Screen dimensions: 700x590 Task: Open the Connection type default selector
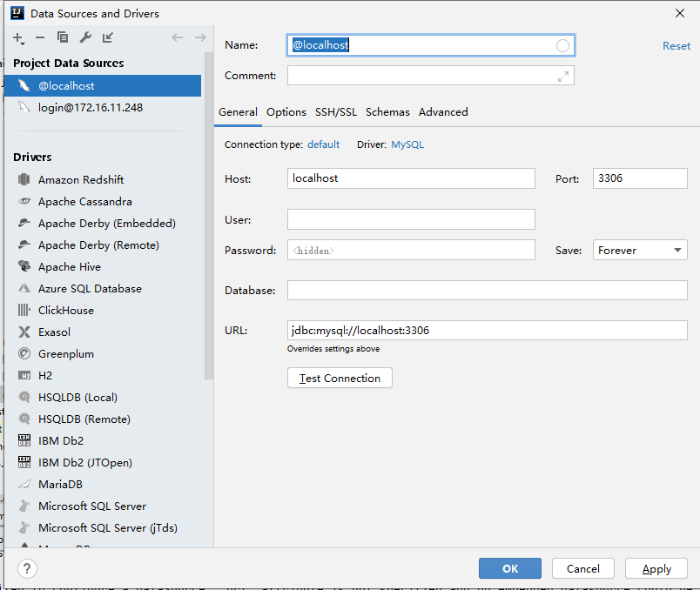pyautogui.click(x=323, y=144)
